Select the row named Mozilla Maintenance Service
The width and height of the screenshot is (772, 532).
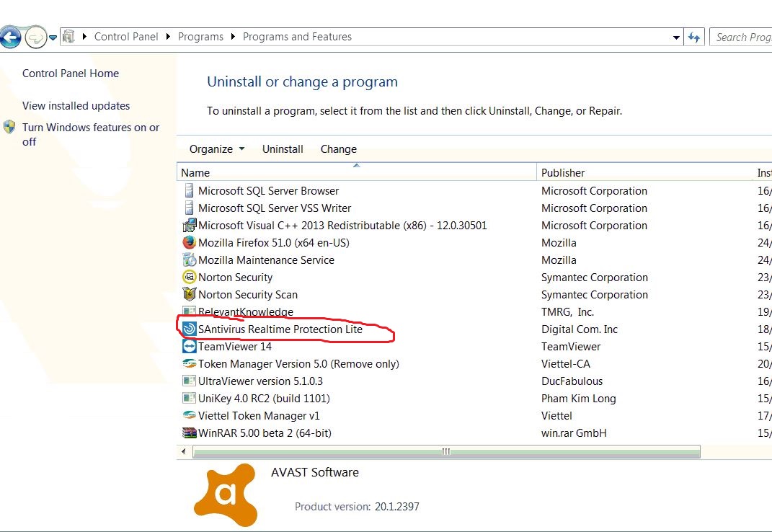[474, 260]
